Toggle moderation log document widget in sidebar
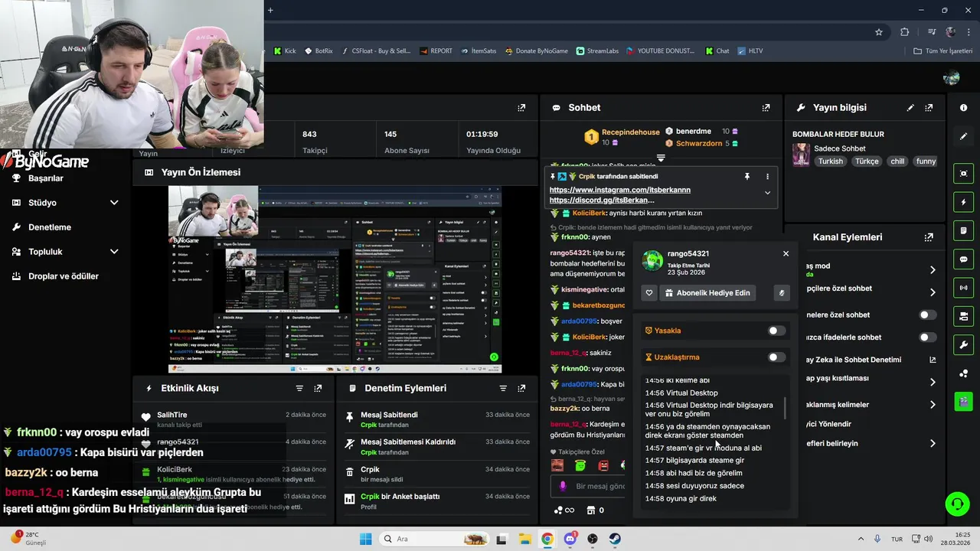Image resolution: width=980 pixels, height=551 pixels. coord(963,230)
